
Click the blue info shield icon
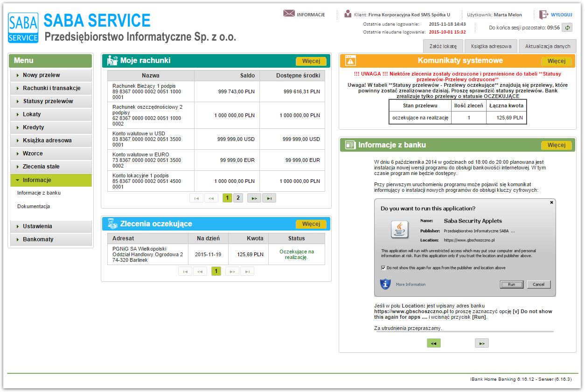point(385,284)
